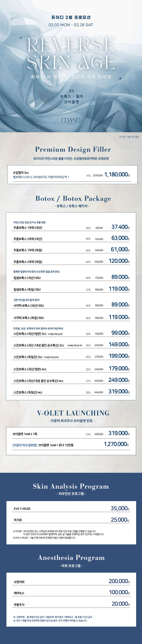The width and height of the screenshot is (142, 644).
Task: Select the 수입필러 3cc price box
Action: (x=72, y=175)
